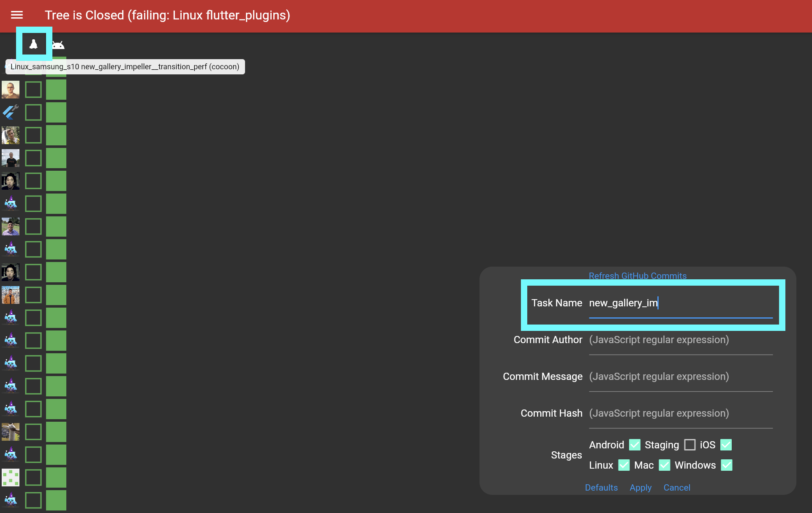Enable the Staging stage checkbox

click(690, 445)
